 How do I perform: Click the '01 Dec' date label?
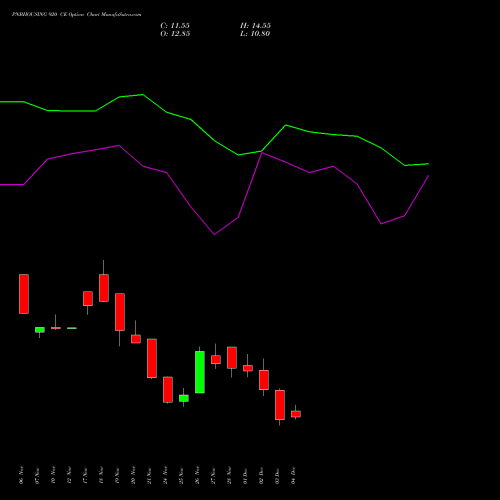tap(246, 475)
